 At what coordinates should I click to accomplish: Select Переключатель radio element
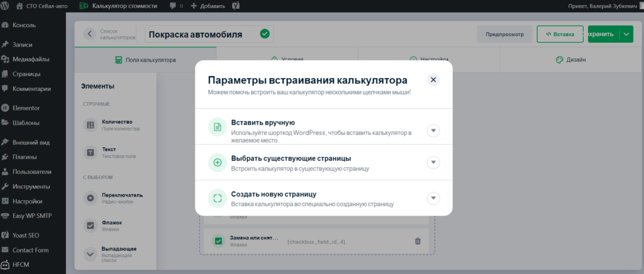click(x=115, y=198)
